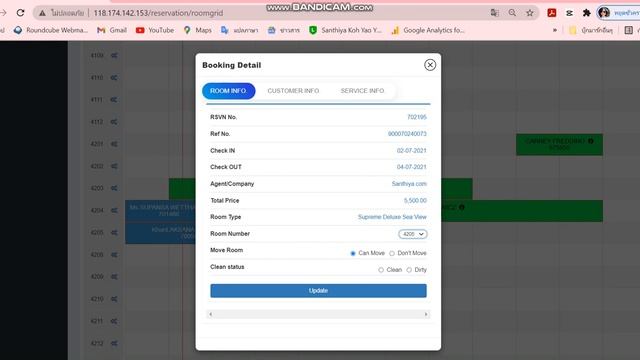640x360 pixels.
Task: Open Ms. SUPANSA blue booking in room 4204
Action: [160, 211]
